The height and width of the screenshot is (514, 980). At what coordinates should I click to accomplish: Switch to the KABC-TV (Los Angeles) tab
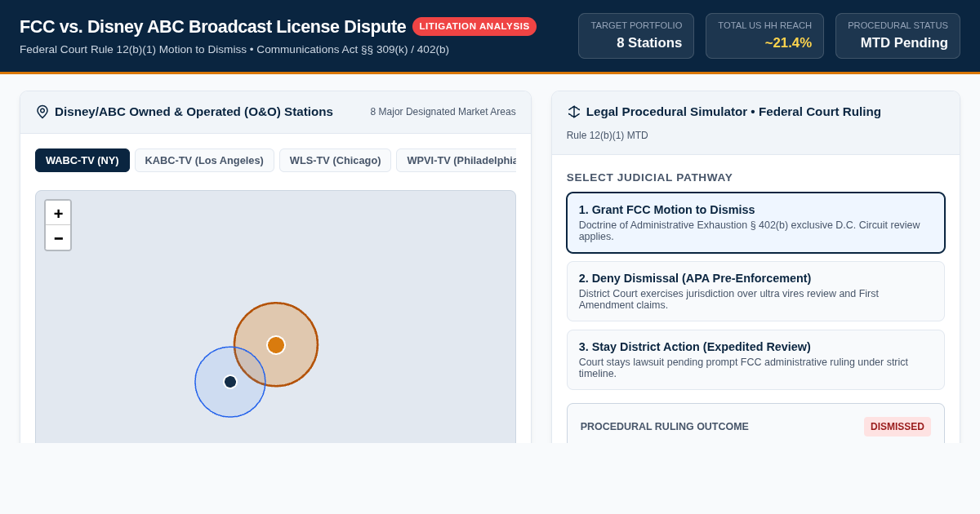(x=204, y=160)
